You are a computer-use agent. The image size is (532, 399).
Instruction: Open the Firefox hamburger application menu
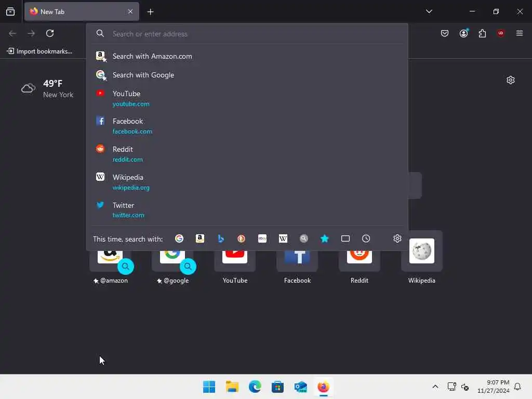[520, 33]
